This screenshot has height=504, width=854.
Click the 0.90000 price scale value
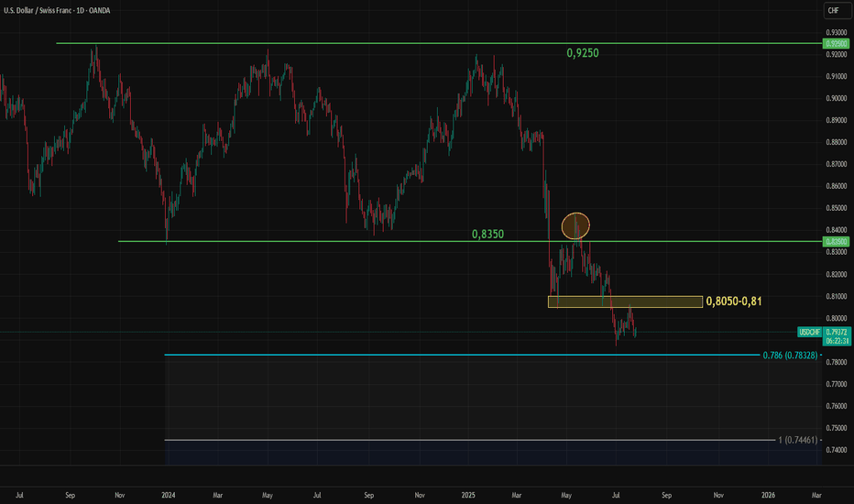pos(836,99)
